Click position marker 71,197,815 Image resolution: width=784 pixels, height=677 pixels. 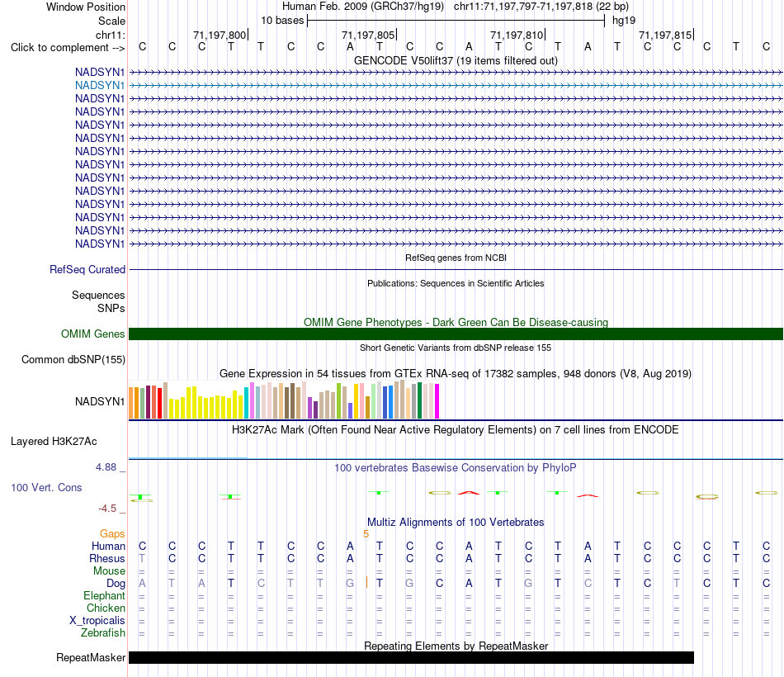click(x=665, y=35)
